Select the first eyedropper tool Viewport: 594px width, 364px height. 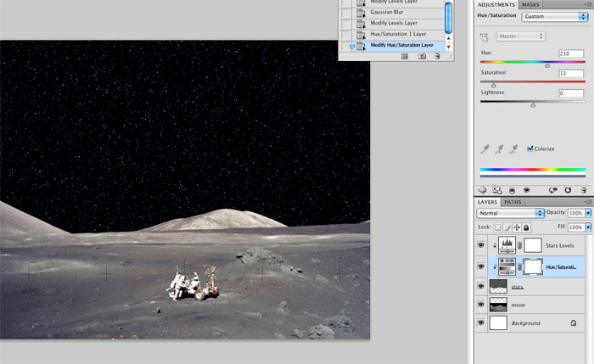pos(484,148)
